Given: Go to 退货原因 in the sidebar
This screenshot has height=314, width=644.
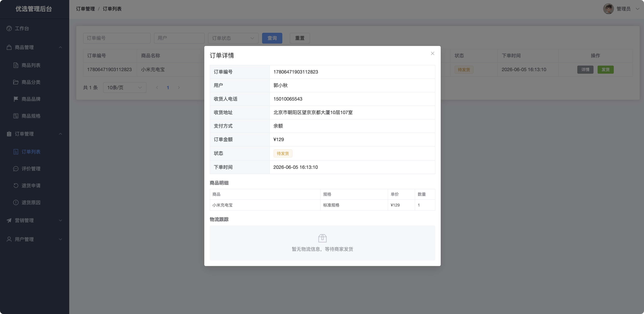Looking at the screenshot, I should (x=34, y=202).
